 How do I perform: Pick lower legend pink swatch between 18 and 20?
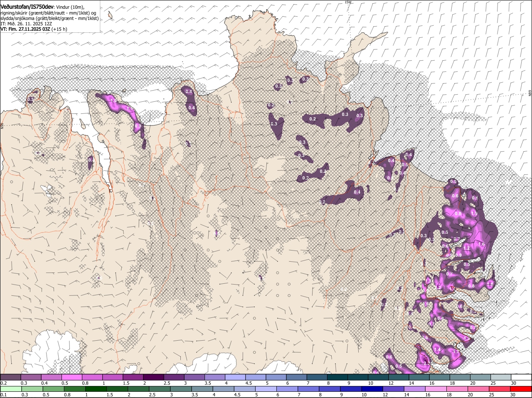pos(457,389)
